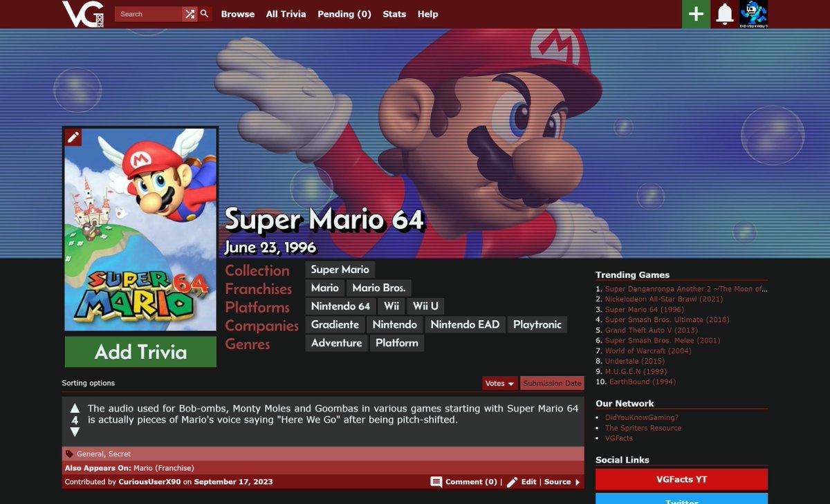The height and width of the screenshot is (504, 830).
Task: Open the All Trivia menu item
Action: pyautogui.click(x=285, y=14)
